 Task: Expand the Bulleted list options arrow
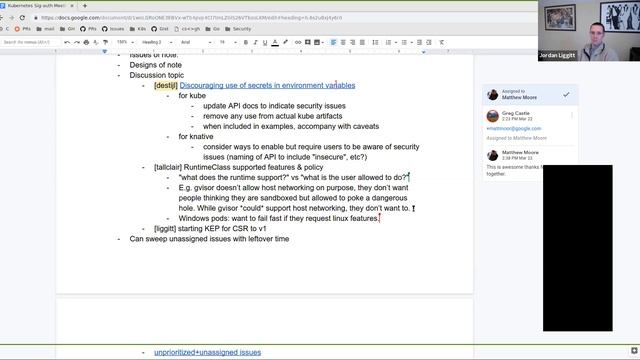pos(411,42)
